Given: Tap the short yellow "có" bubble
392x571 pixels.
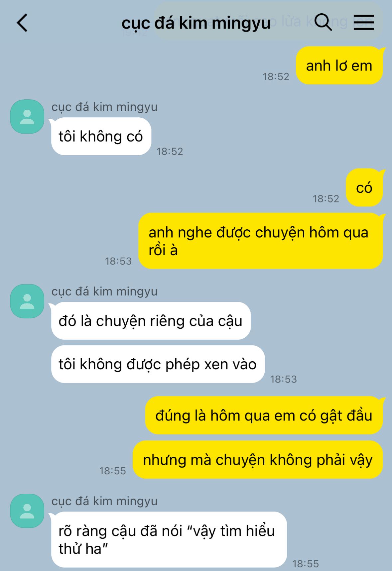Looking at the screenshot, I should [x=364, y=188].
